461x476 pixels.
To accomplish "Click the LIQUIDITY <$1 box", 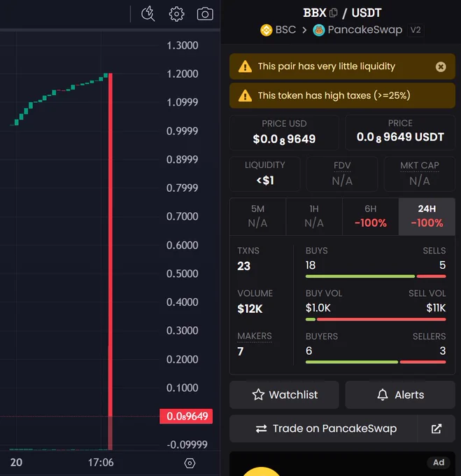I will (x=265, y=174).
